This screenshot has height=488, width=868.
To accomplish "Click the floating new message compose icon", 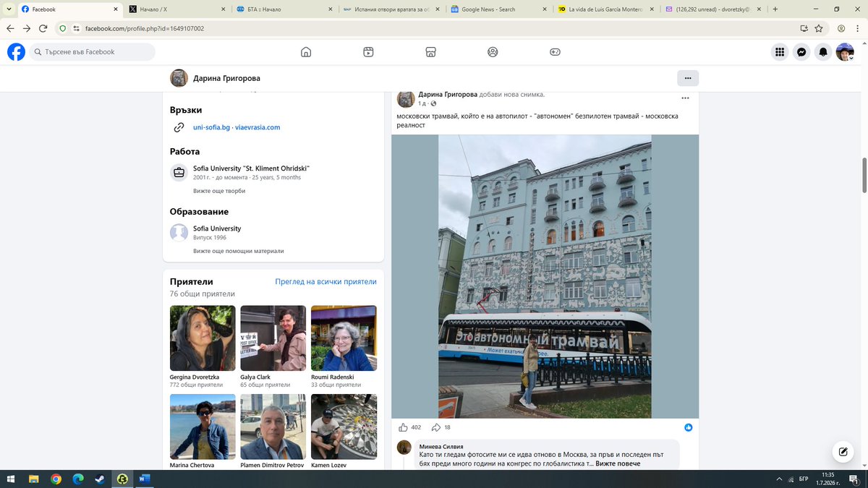I will [843, 452].
